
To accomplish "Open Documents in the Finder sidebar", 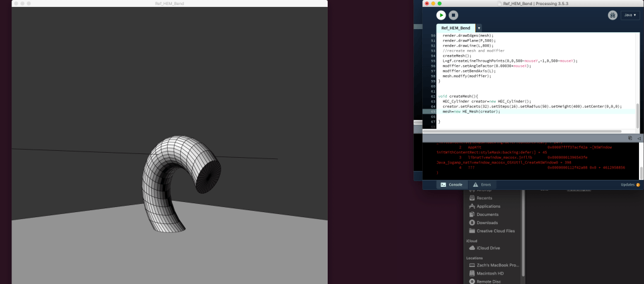I will click(x=487, y=215).
